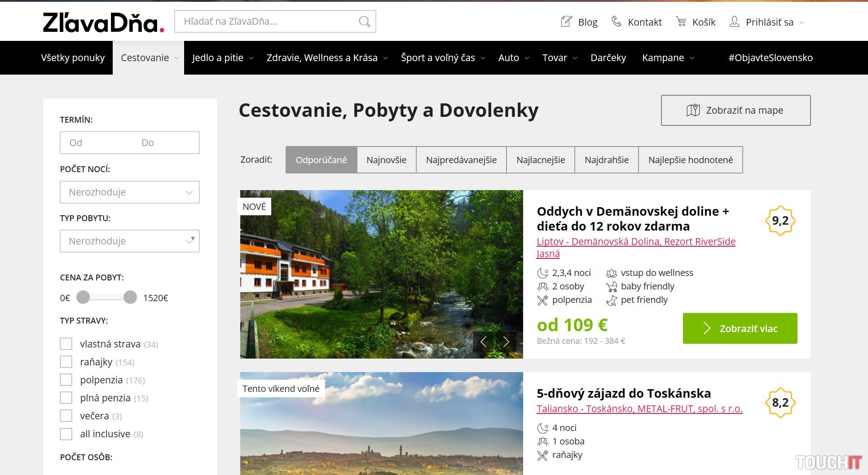This screenshot has height=475, width=868.
Task: Click the right price slider handle at 1520€
Action: pyautogui.click(x=130, y=297)
